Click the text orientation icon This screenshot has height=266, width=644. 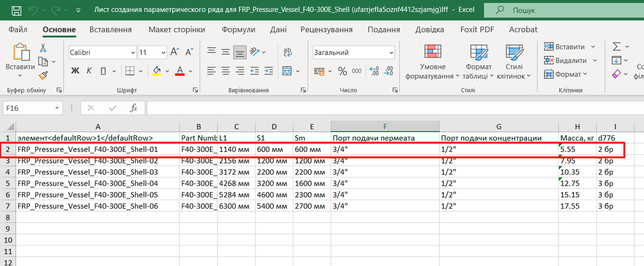pos(255,51)
